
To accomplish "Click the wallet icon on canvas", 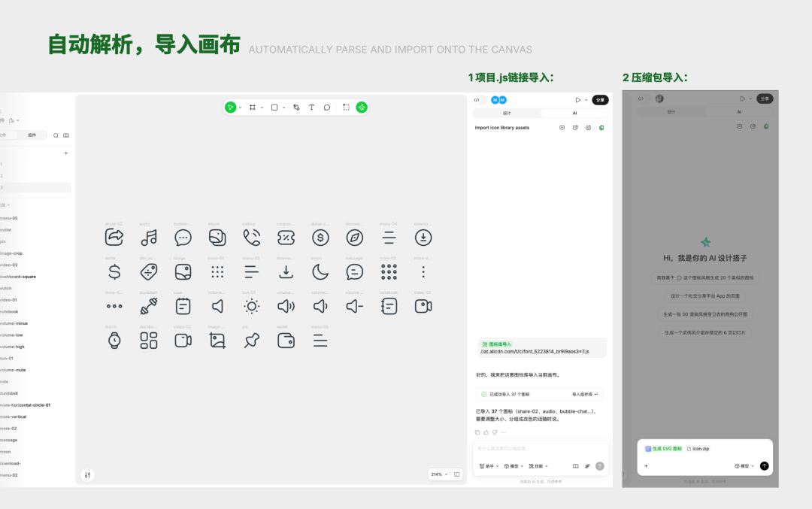I will click(x=286, y=341).
